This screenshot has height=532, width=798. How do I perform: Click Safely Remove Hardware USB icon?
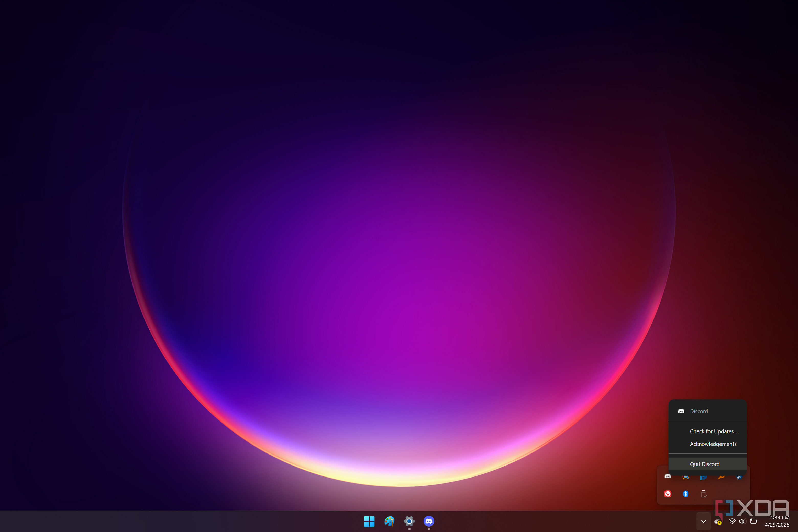pyautogui.click(x=704, y=494)
